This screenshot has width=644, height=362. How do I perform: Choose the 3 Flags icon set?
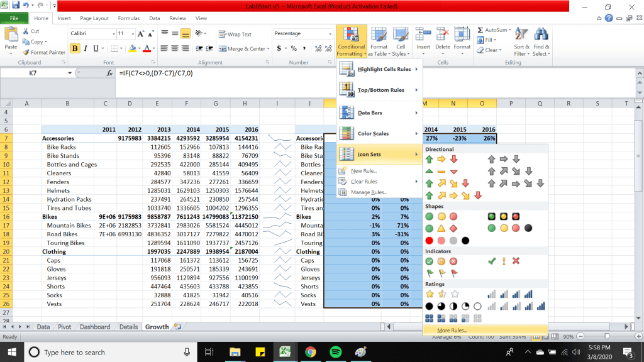click(441, 273)
